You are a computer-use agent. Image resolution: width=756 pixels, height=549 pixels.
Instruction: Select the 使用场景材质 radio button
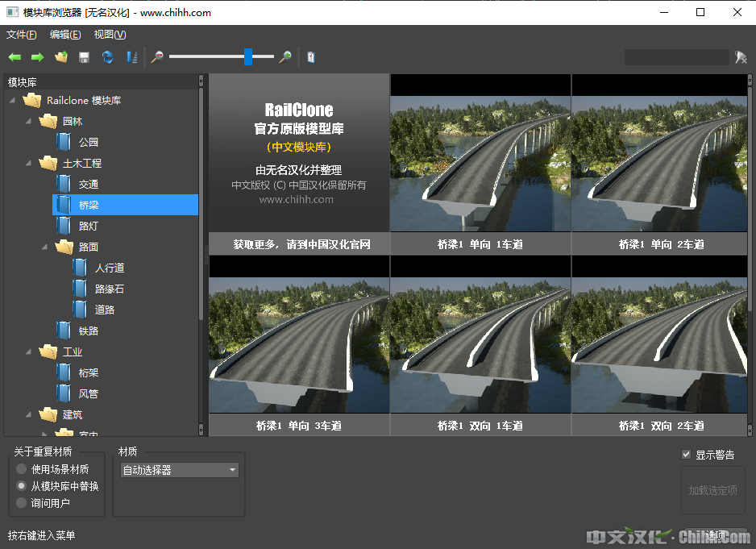point(22,469)
